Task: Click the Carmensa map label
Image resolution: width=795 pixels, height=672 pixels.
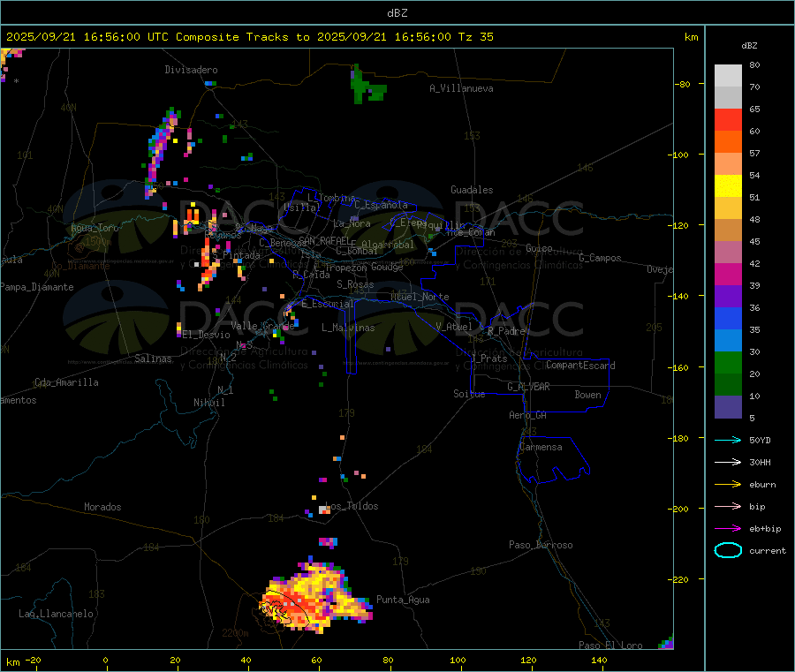Action: [541, 447]
